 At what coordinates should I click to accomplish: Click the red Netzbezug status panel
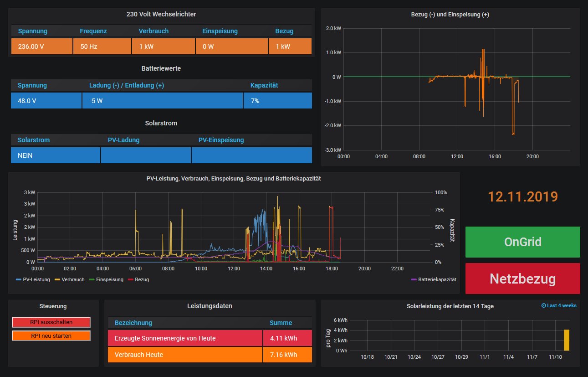coord(522,278)
